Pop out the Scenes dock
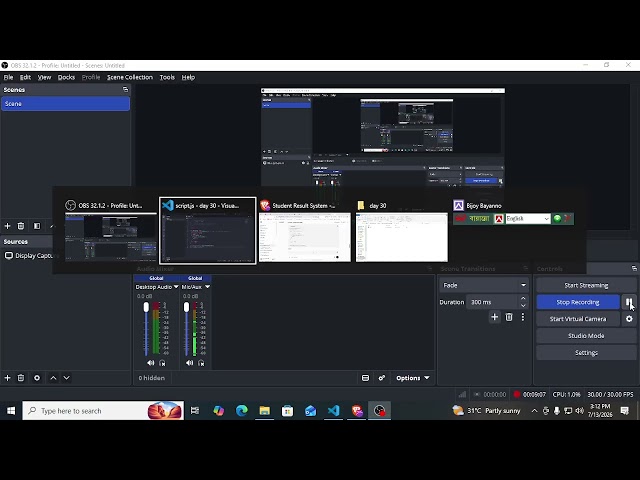Viewport: 640px width, 480px height. tap(125, 89)
